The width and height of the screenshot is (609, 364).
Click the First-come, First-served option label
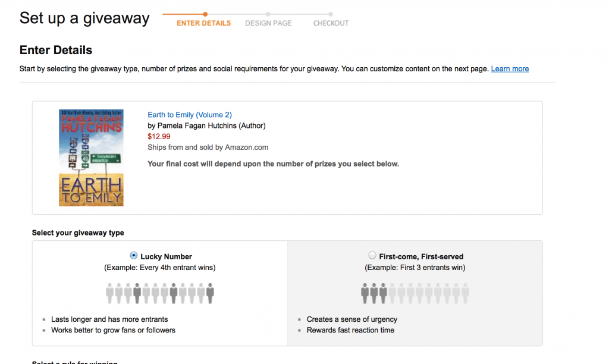(x=421, y=257)
